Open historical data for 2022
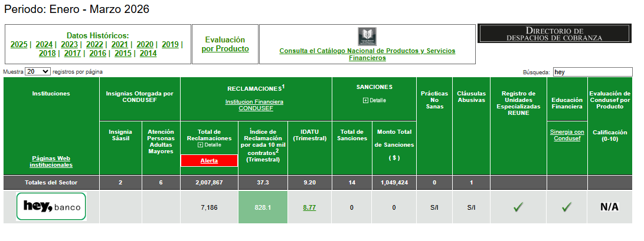 (x=94, y=44)
